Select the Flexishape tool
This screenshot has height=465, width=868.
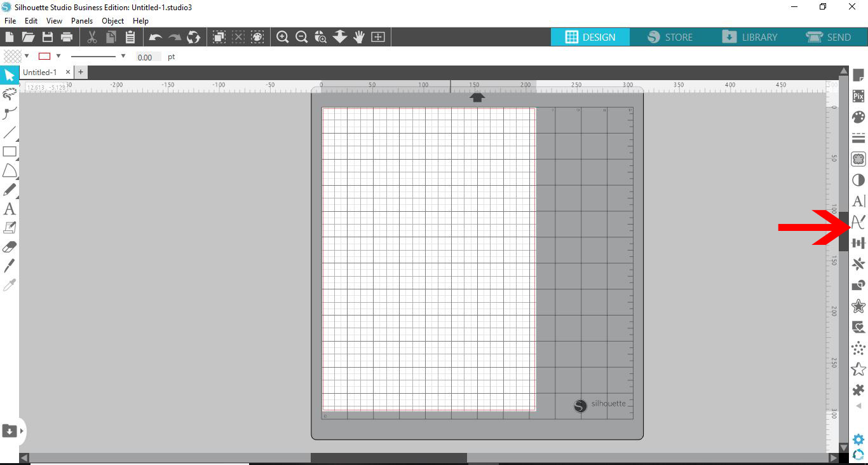tap(10, 170)
